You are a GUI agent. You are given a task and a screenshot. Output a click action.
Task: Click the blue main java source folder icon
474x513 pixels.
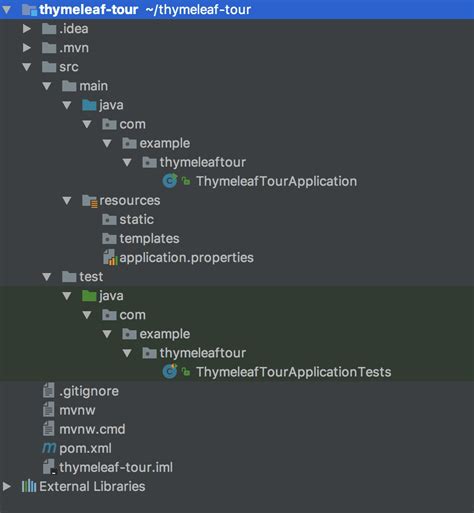(89, 105)
